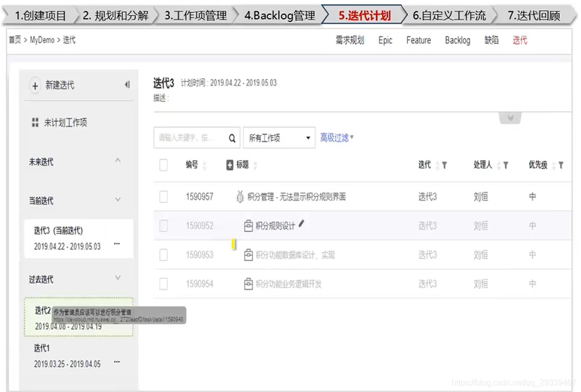Open the filter icon on 优先级 column

pyautogui.click(x=561, y=165)
